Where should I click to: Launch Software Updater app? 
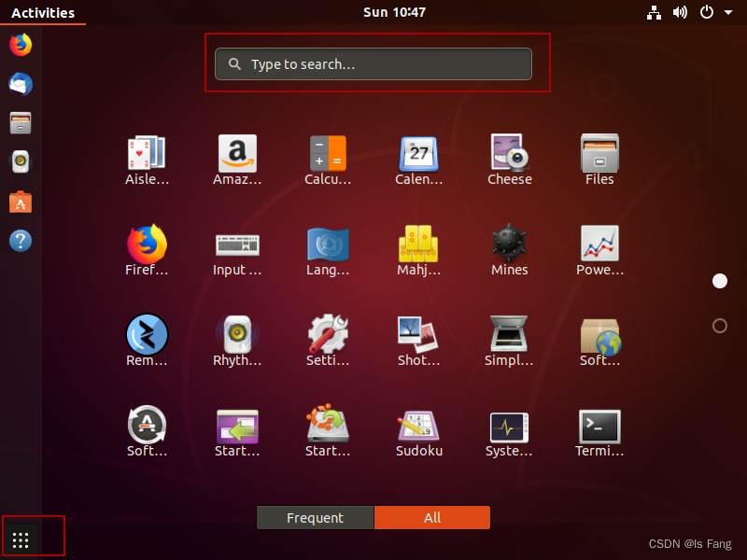pyautogui.click(x=147, y=431)
